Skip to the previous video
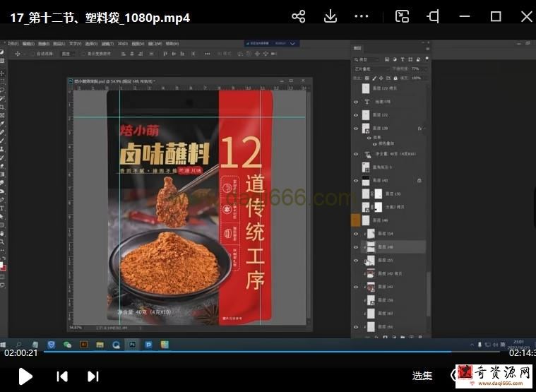536x392 pixels. pyautogui.click(x=62, y=376)
